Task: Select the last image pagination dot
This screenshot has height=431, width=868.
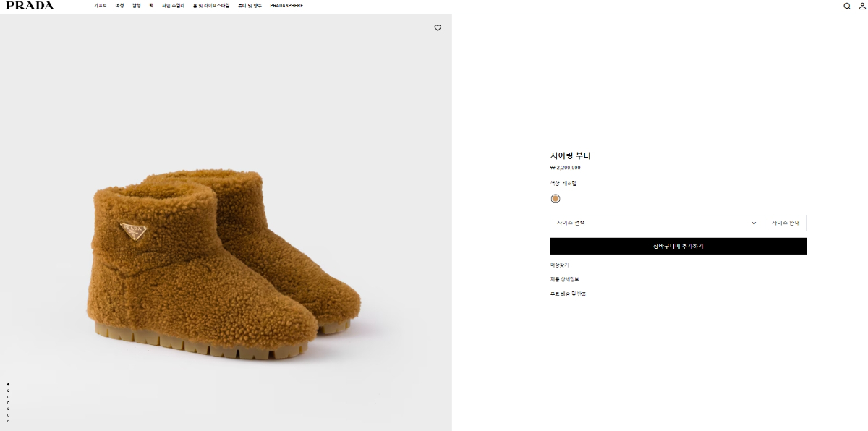Action: [8, 421]
